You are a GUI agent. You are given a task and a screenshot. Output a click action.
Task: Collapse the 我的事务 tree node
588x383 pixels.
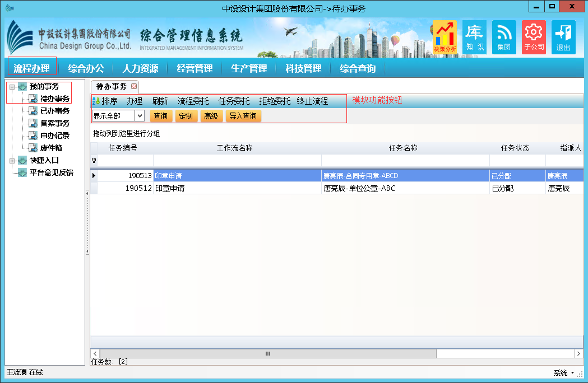(12, 87)
